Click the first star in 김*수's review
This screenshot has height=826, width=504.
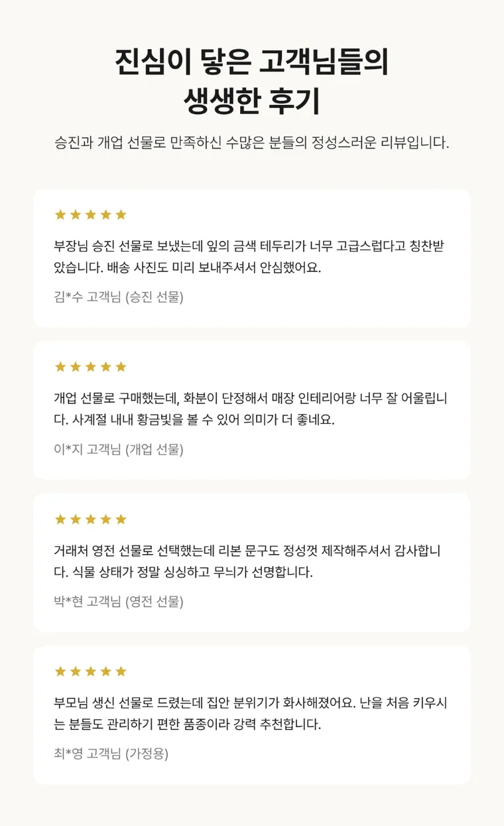click(x=60, y=214)
